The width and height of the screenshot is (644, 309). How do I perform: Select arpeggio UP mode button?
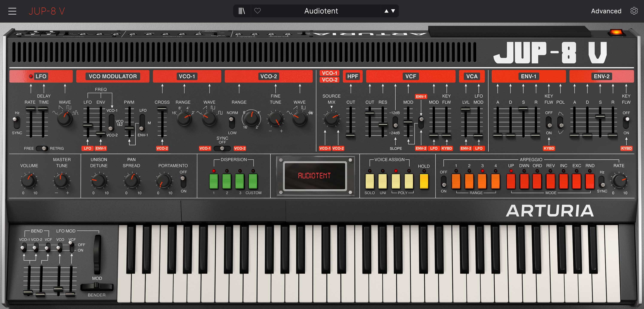(511, 181)
